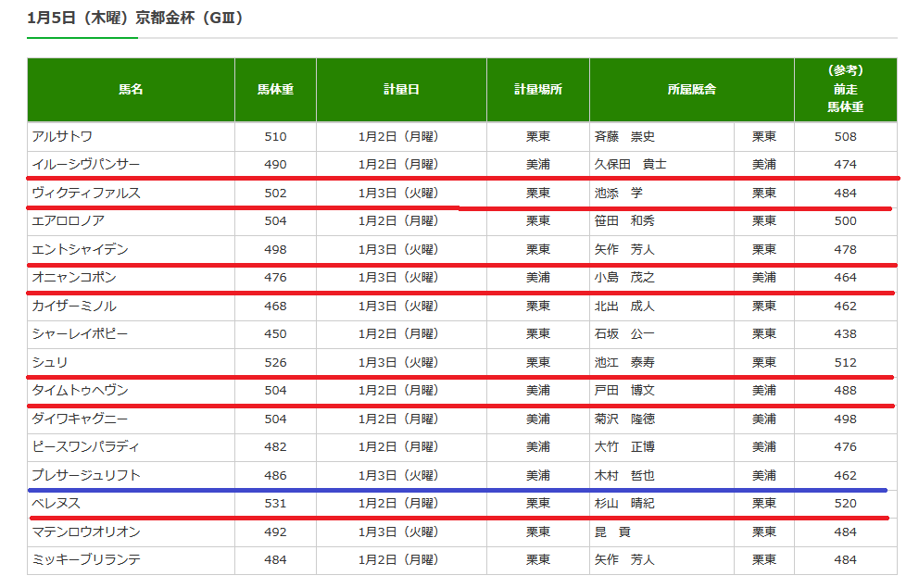Viewport: 919px width, 588px height.
Task: Click the 計量場所 column header
Action: [x=538, y=90]
